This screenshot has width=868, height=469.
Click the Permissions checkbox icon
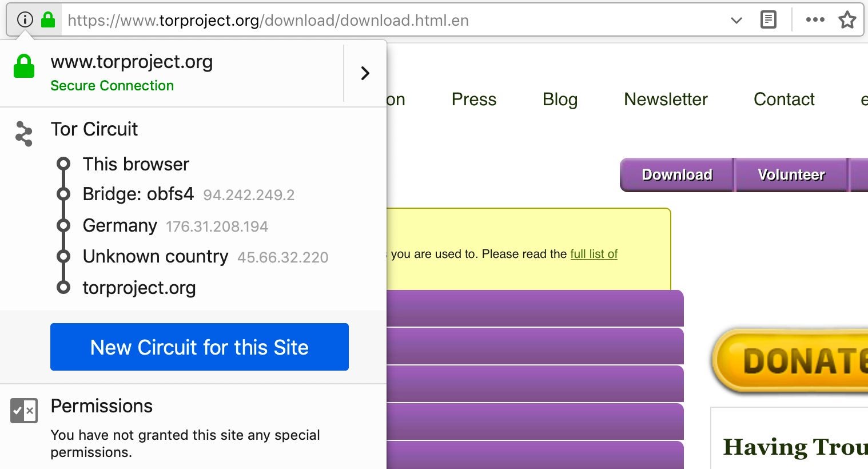tap(24, 411)
